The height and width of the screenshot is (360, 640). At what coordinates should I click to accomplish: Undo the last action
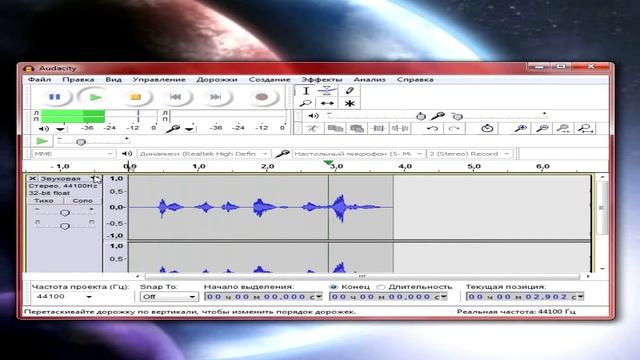[x=432, y=129]
